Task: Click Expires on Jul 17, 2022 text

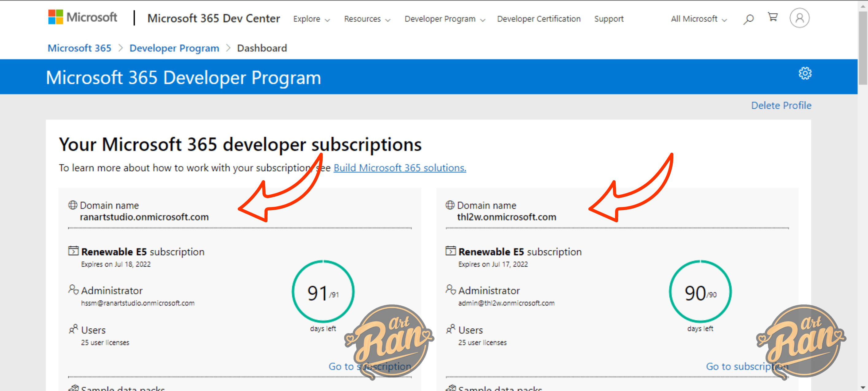Action: (x=493, y=264)
